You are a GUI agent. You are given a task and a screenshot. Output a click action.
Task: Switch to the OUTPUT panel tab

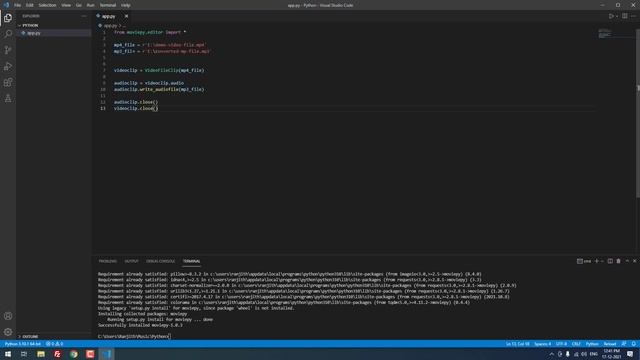click(131, 261)
